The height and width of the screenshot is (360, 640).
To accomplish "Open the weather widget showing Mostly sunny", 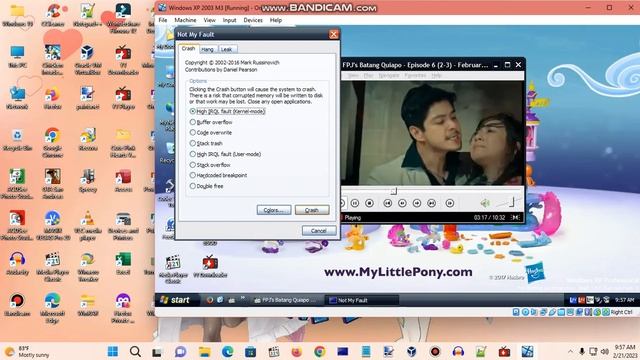I will [27, 351].
